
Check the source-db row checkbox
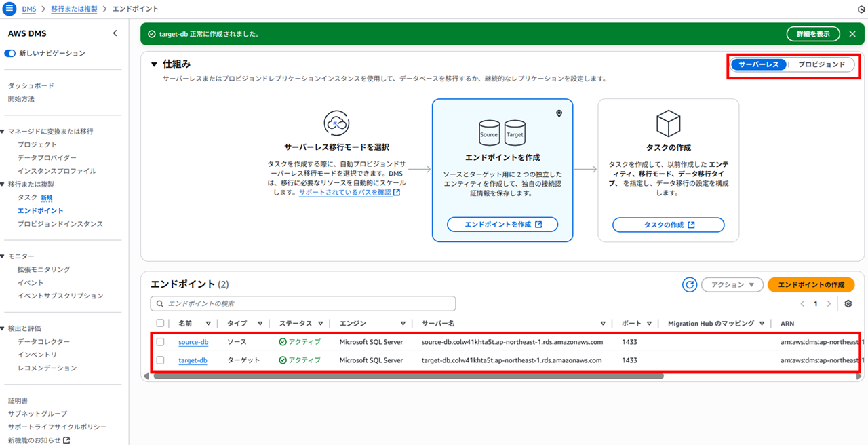point(161,342)
